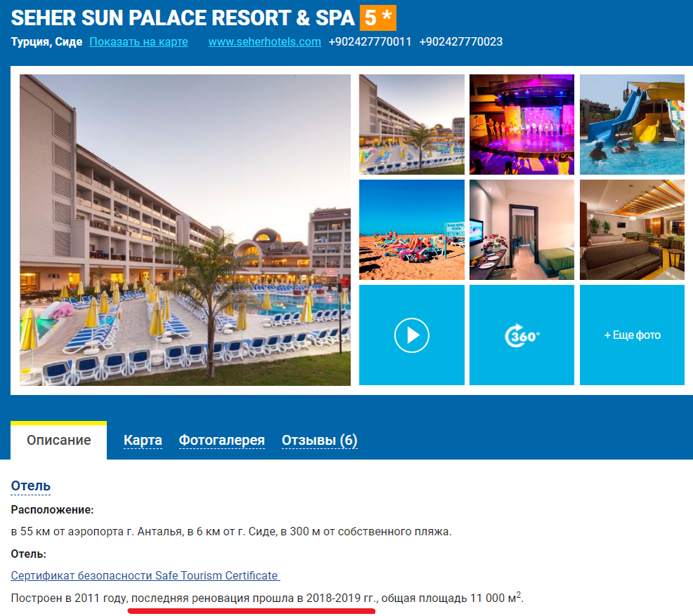The width and height of the screenshot is (693, 616).
Task: Open the Safe Tourism Certificate link
Action: [x=145, y=576]
